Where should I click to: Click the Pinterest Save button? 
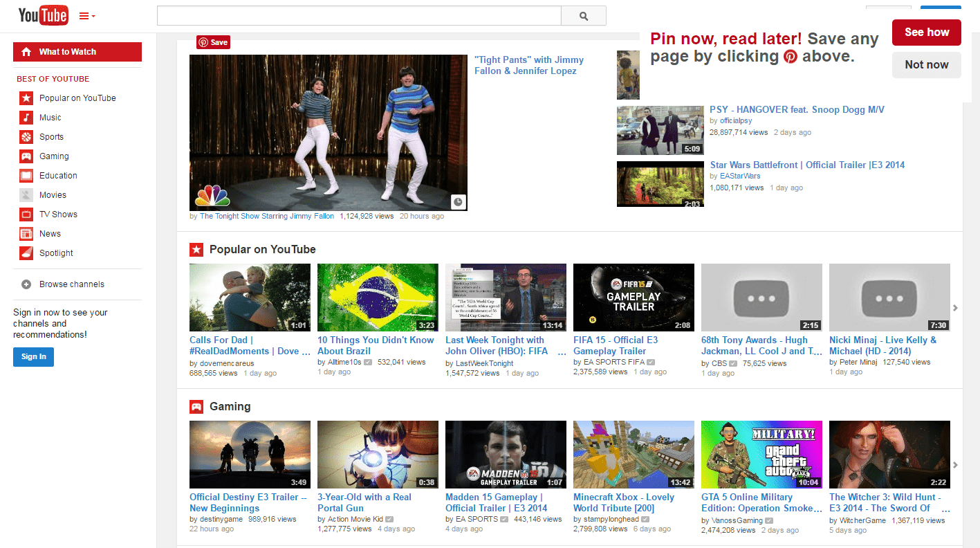pyautogui.click(x=213, y=42)
